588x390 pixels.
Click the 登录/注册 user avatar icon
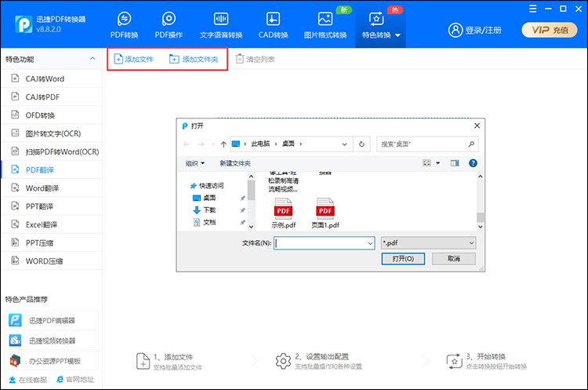[456, 30]
